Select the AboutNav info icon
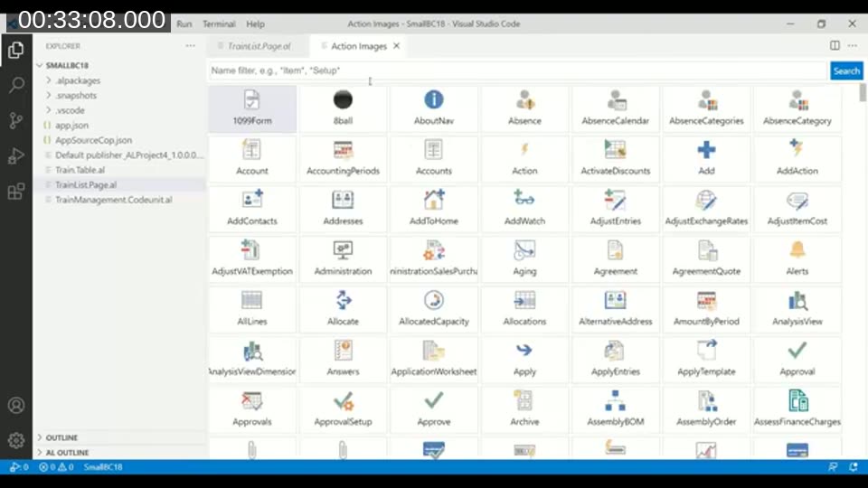The width and height of the screenshot is (868, 488). click(x=433, y=109)
